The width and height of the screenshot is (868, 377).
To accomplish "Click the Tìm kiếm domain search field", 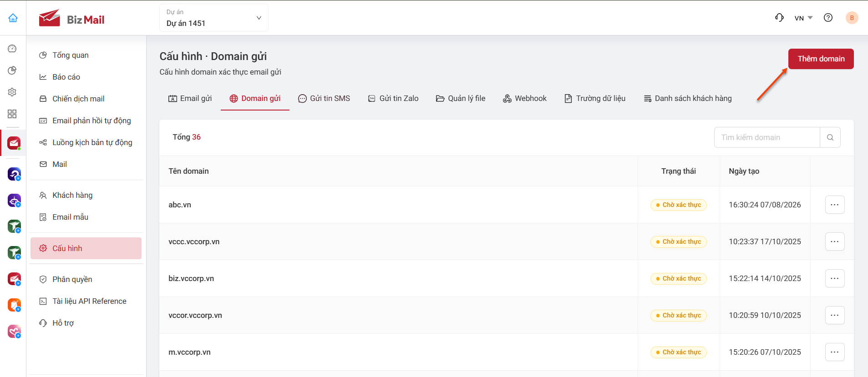I will 767,137.
